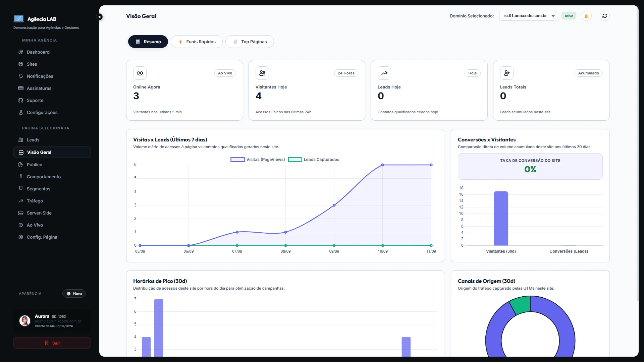Image resolution: width=644 pixels, height=362 pixels.
Task: Open the domain selector dropdown
Action: 528,16
